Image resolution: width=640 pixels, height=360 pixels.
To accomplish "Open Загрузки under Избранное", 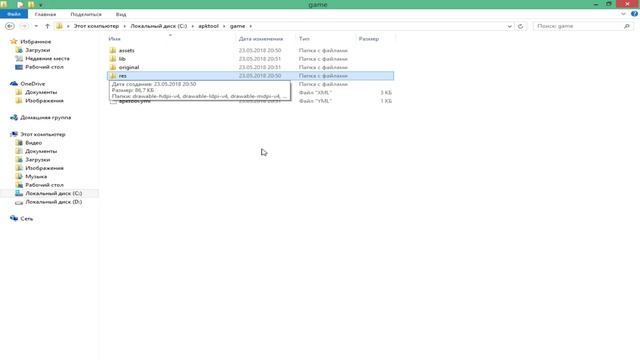I will [x=38, y=50].
